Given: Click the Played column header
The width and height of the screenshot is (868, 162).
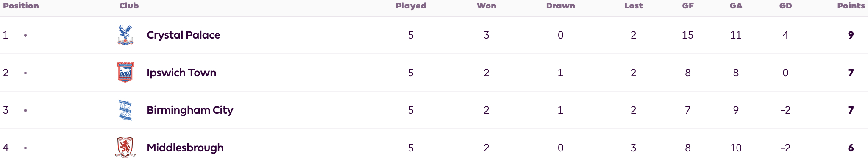Looking at the screenshot, I should [x=411, y=6].
